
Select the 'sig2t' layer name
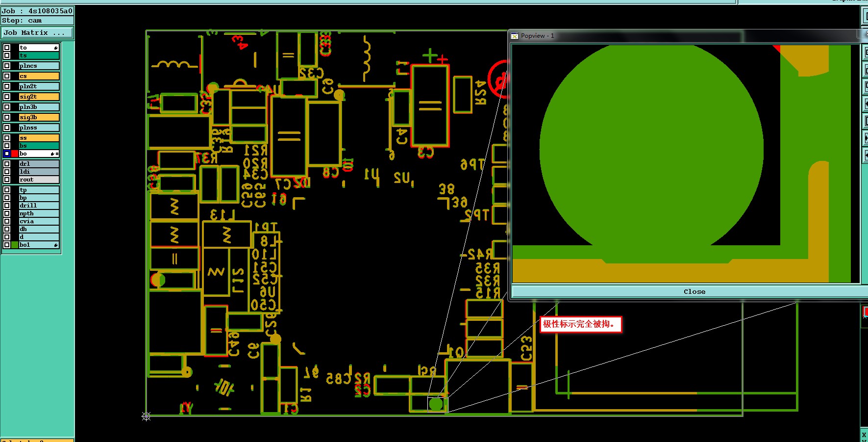click(x=39, y=97)
